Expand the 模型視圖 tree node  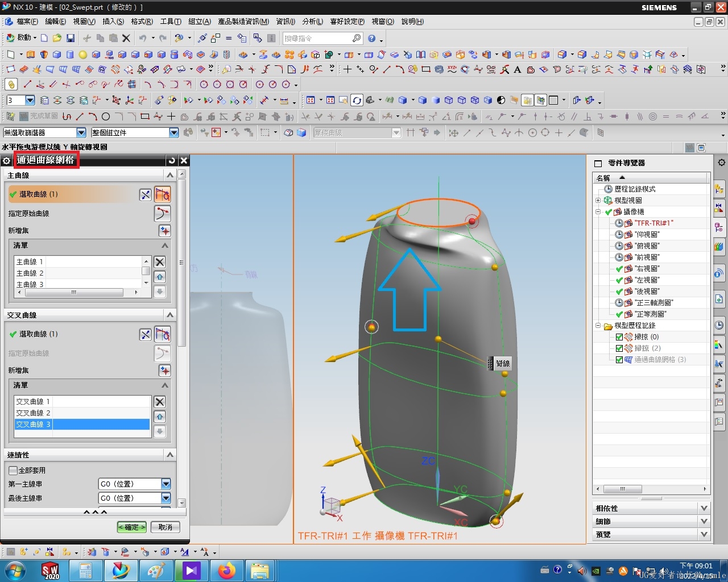[598, 200]
